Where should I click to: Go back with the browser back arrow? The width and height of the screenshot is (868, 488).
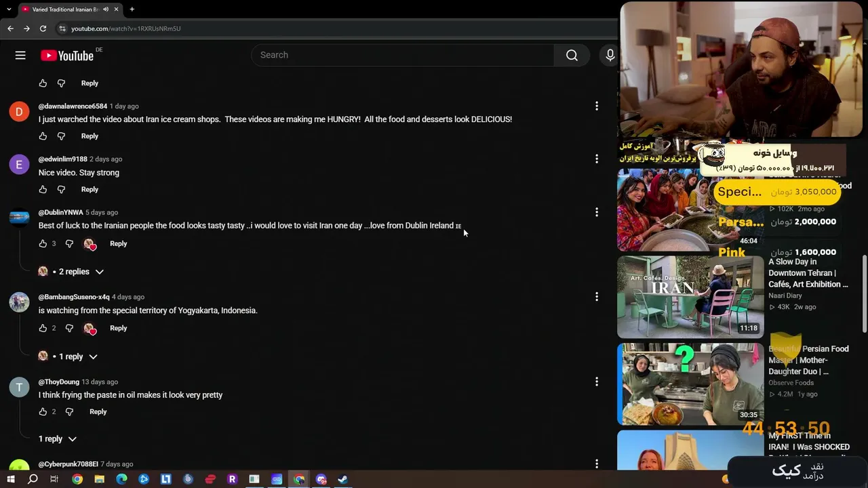10,28
